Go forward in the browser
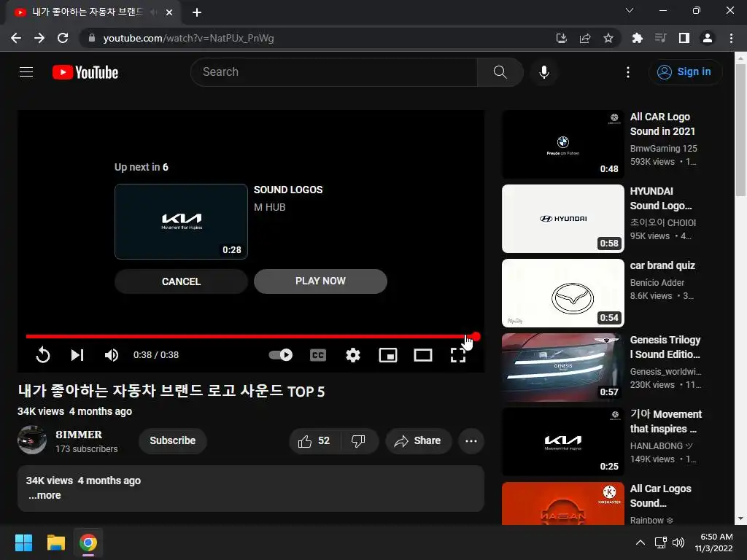 (x=39, y=38)
